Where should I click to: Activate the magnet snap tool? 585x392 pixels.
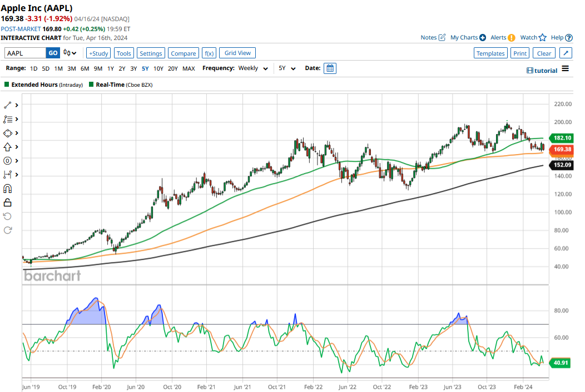pyautogui.click(x=8, y=188)
